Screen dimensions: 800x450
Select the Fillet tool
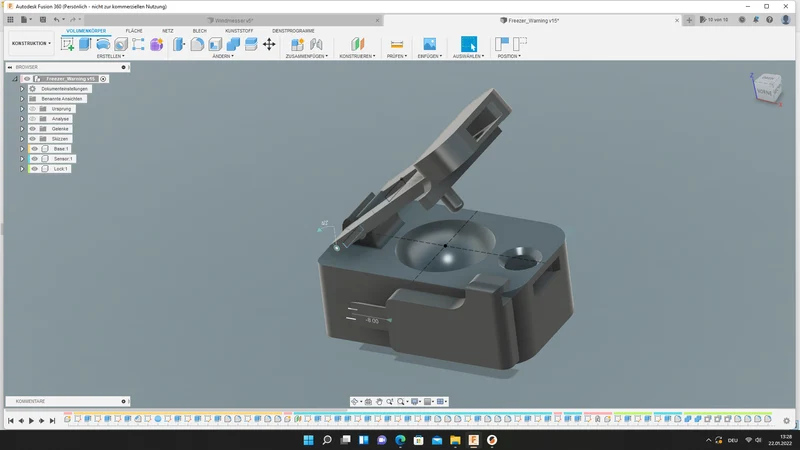(197, 44)
